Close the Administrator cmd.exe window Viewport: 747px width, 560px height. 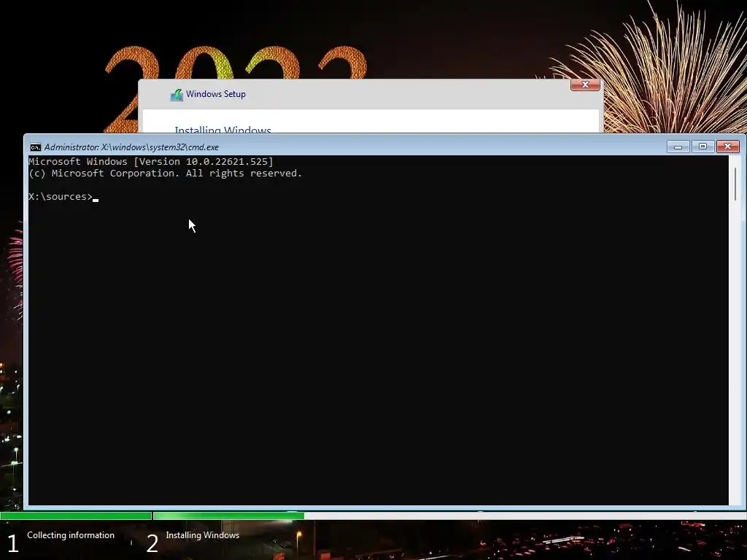727,147
